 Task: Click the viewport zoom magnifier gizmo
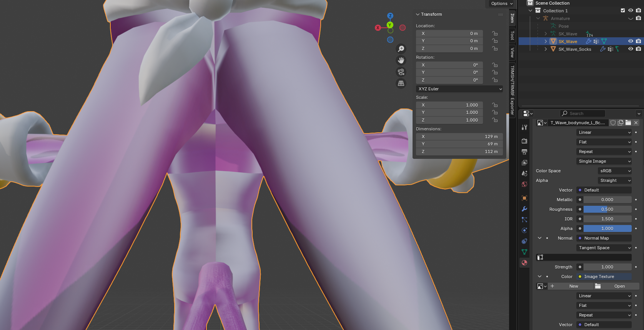pos(401,49)
